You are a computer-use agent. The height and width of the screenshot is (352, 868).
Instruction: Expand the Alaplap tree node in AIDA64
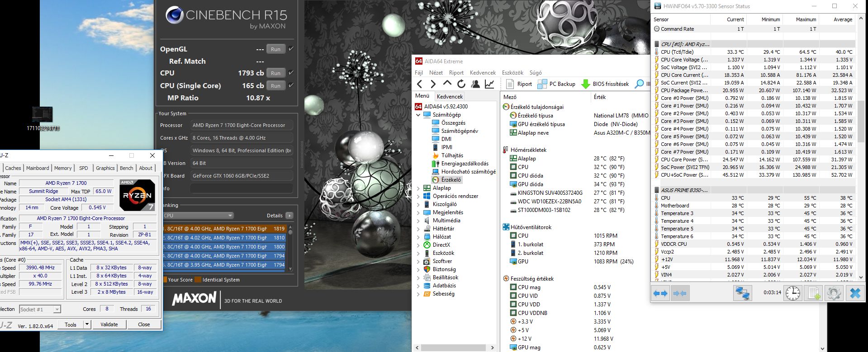pos(418,188)
